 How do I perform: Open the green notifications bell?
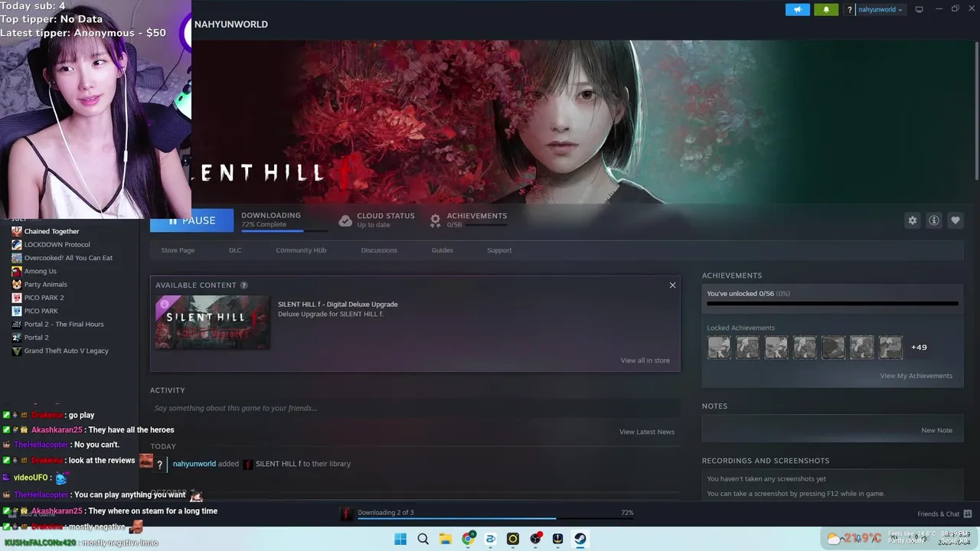tap(826, 10)
